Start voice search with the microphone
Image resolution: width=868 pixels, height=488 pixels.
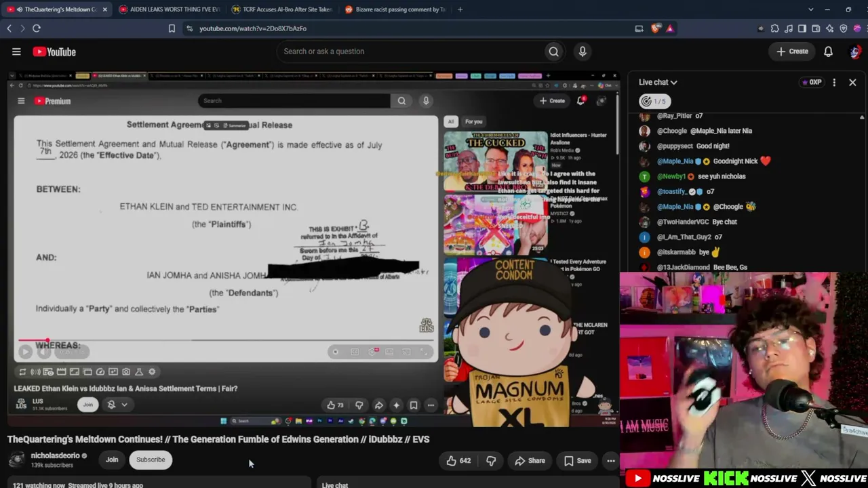tap(583, 52)
